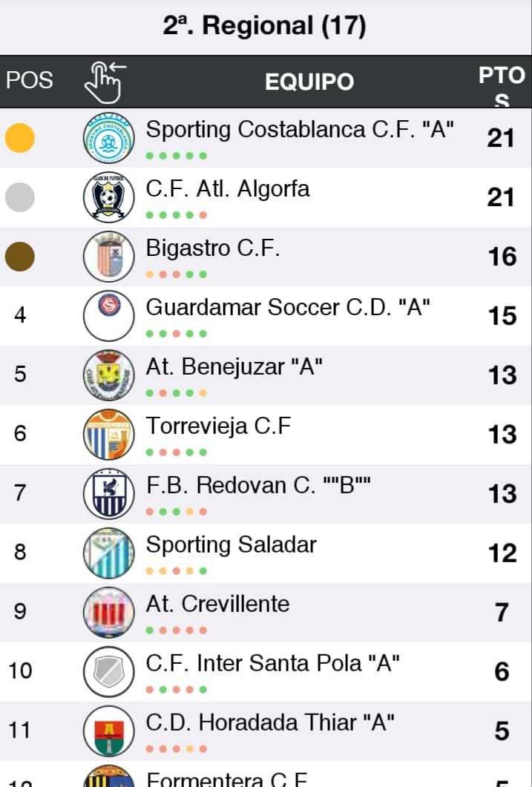Open the Guardamar Soccer C.D. "A" team name
This screenshot has height=787, width=532.
[x=288, y=307]
